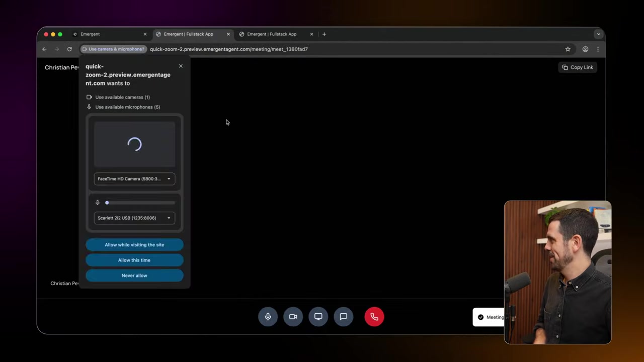644x362 pixels.
Task: Start screen sharing with monitor icon
Action: pos(318,317)
